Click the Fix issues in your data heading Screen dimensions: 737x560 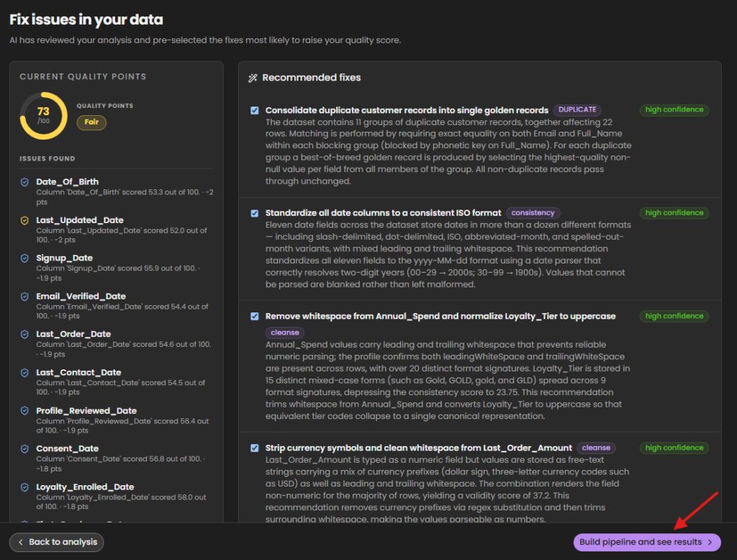pos(86,19)
